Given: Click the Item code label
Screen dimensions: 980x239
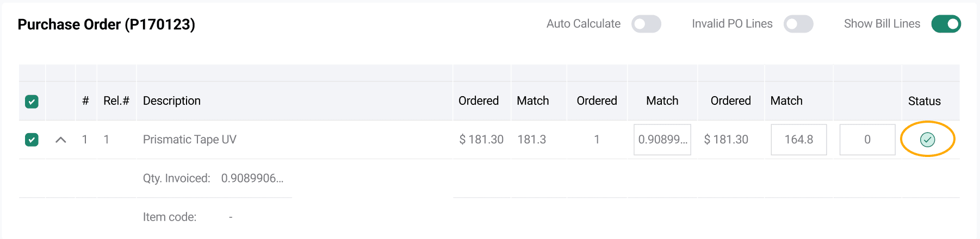Looking at the screenshot, I should pyautogui.click(x=170, y=217).
